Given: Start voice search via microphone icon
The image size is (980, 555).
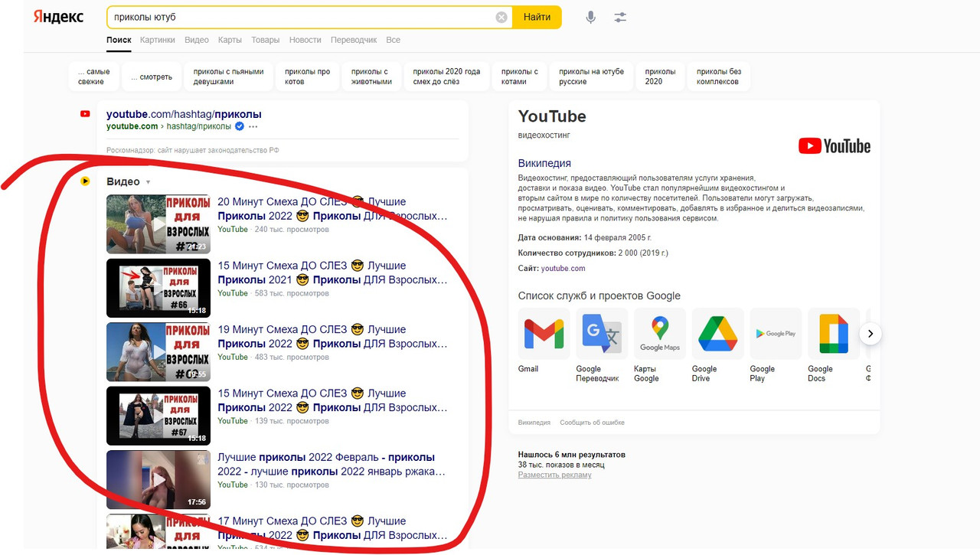Looking at the screenshot, I should coord(590,17).
